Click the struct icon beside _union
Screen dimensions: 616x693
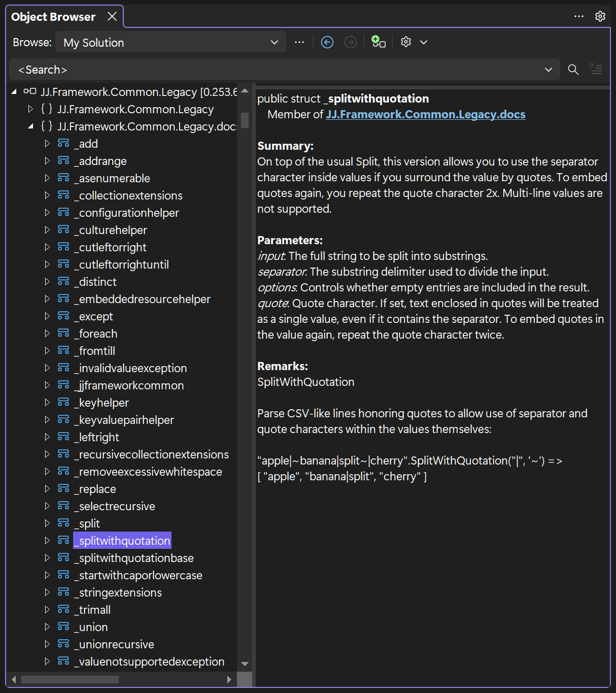63,627
